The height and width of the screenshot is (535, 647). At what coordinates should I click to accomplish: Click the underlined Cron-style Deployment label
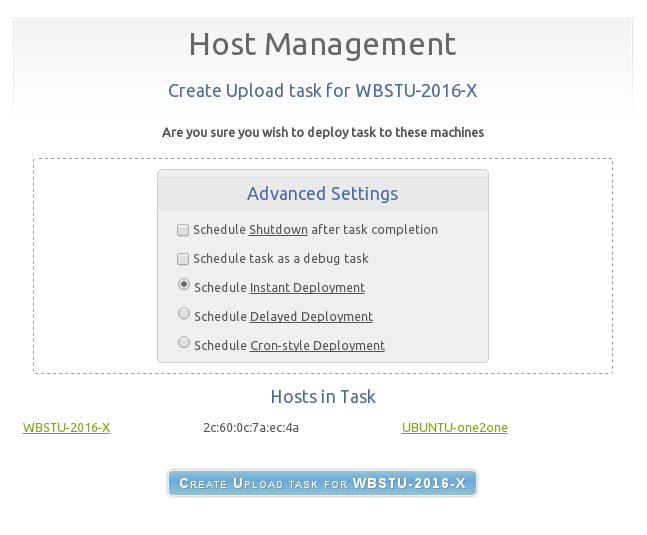pos(317,346)
